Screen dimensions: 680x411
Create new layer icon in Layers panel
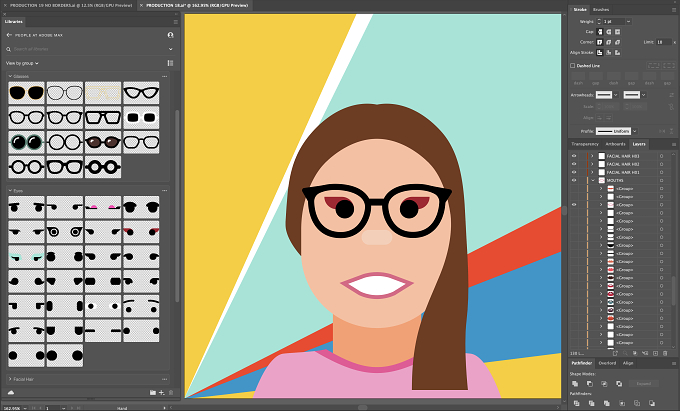pos(655,353)
